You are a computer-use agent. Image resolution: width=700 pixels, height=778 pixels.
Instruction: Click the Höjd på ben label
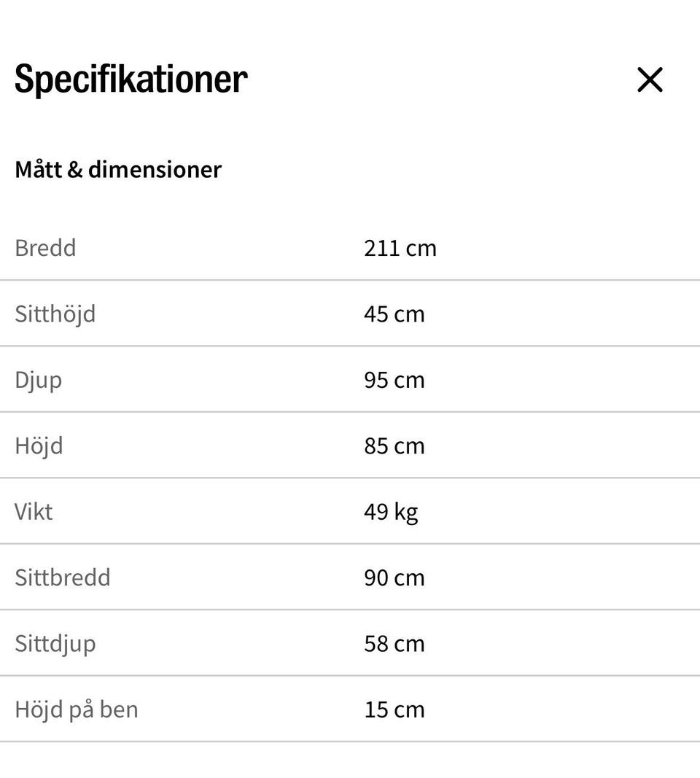point(77,709)
